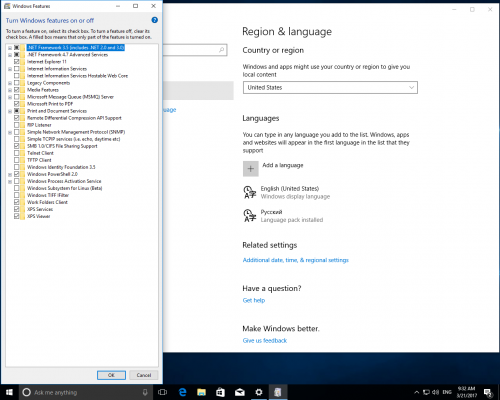Open the United States country dropdown
500x400 pixels.
pyautogui.click(x=330, y=88)
